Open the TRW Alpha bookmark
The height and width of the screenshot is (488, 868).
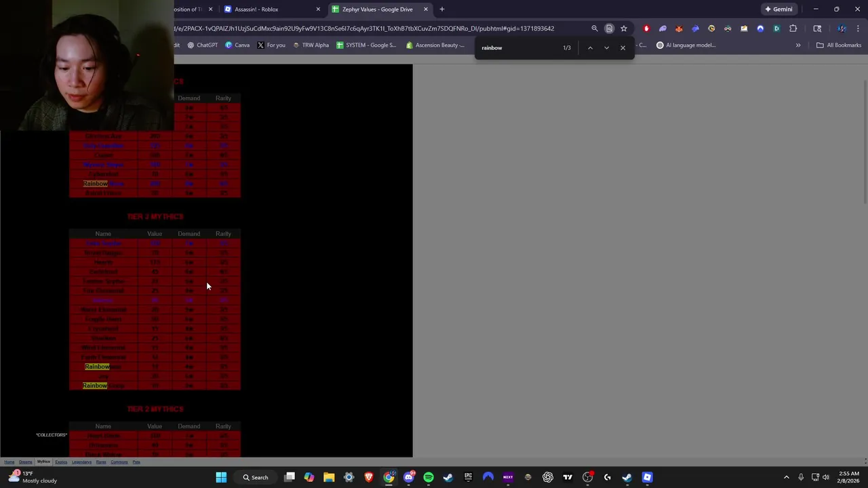[311, 45]
